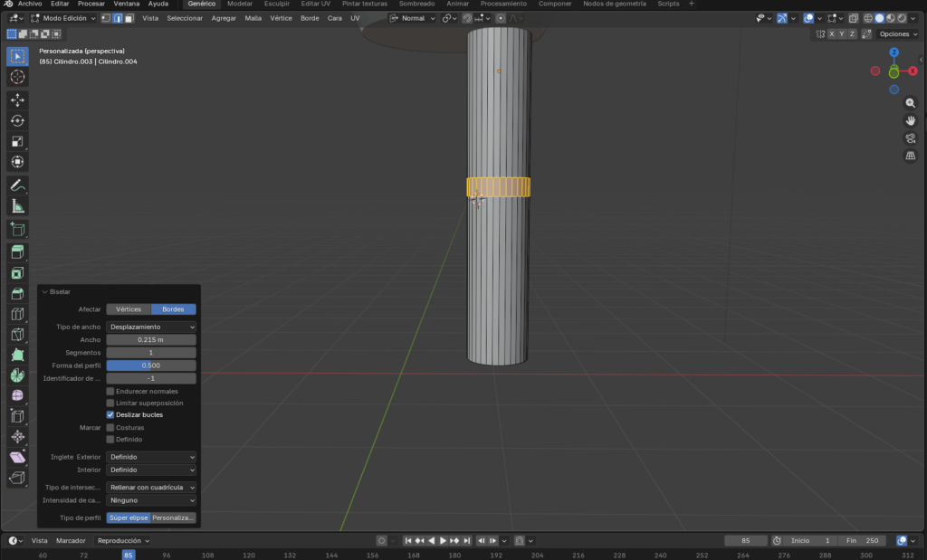Open the Tipo de ancho dropdown

click(151, 327)
